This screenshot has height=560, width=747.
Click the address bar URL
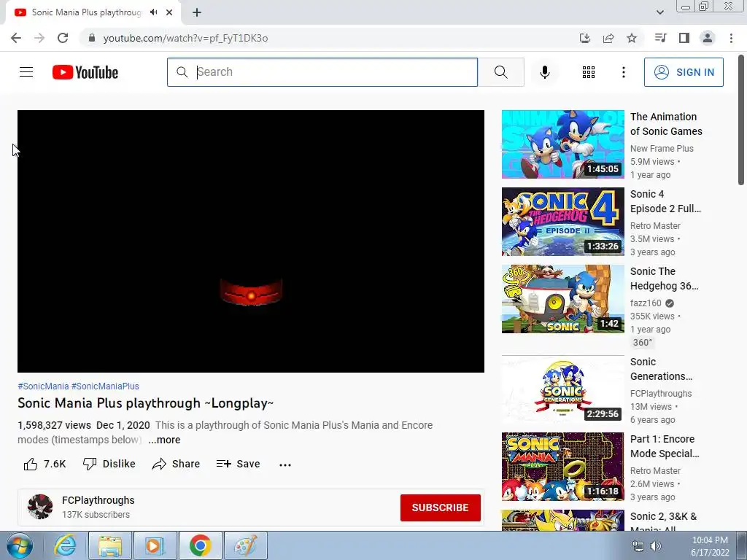point(185,38)
